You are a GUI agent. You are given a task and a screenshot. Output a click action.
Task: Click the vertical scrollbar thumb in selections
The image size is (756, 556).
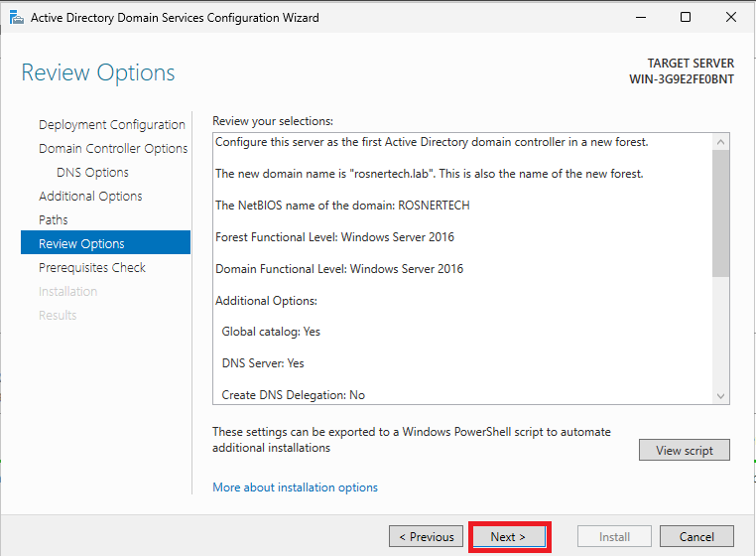[721, 213]
